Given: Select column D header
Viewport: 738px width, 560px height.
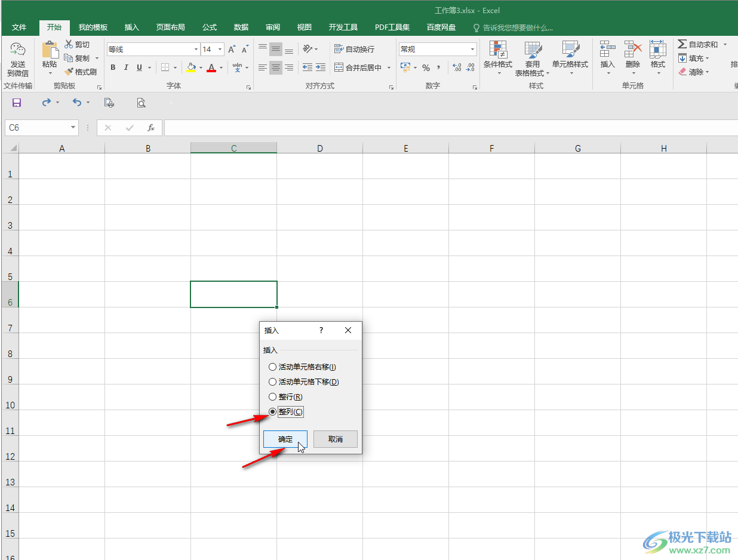Looking at the screenshot, I should click(320, 148).
